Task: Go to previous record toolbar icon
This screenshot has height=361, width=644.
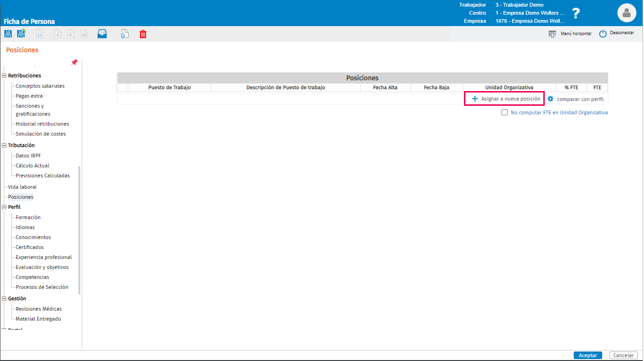Action: click(x=57, y=34)
